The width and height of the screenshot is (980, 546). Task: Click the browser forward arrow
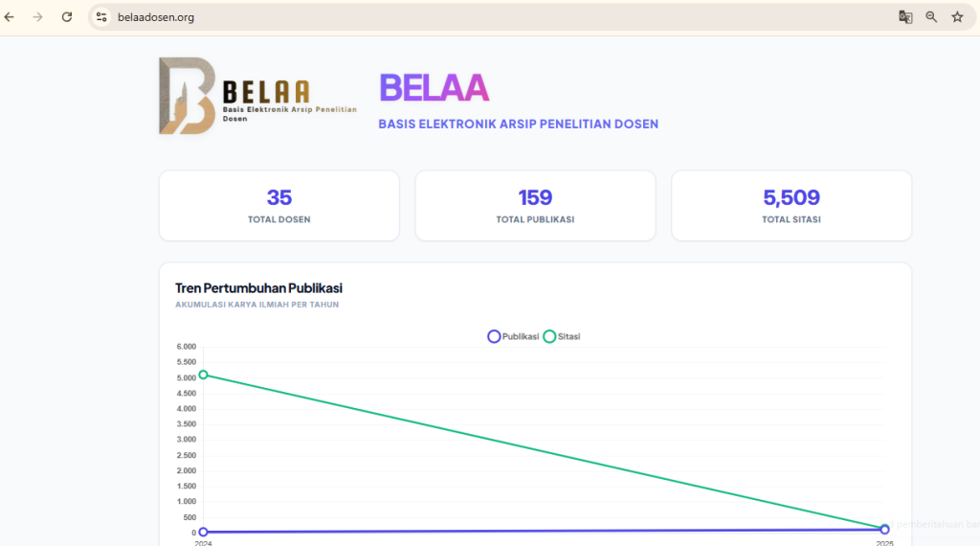[x=38, y=17]
